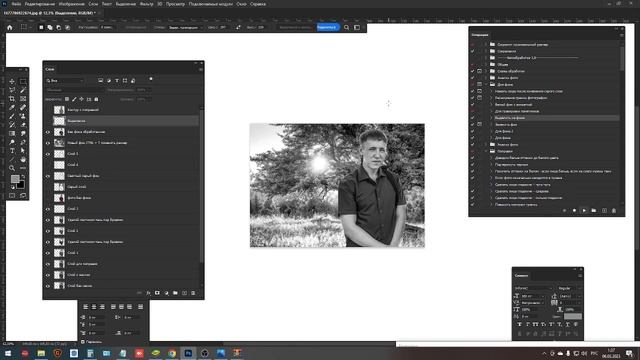Viewport: 640px width, 360px height.
Task: Select the Crop tool
Action: tap(12, 99)
